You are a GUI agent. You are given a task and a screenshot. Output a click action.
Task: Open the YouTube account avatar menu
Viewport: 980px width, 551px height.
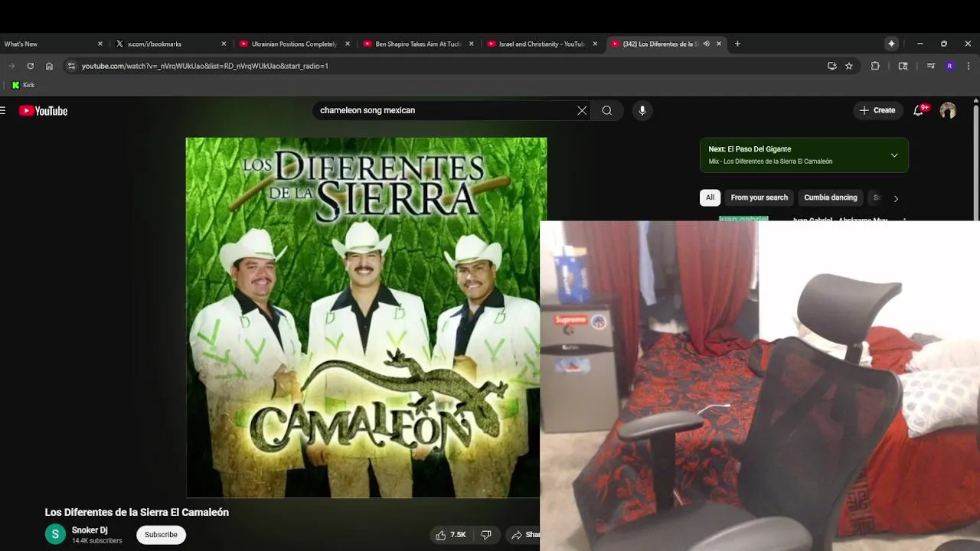coord(948,110)
